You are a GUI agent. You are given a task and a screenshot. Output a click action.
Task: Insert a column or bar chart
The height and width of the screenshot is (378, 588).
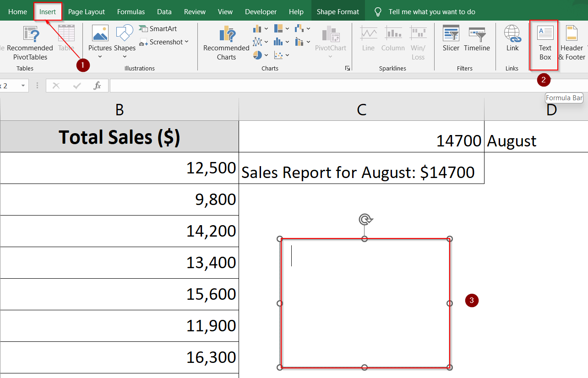(x=257, y=29)
